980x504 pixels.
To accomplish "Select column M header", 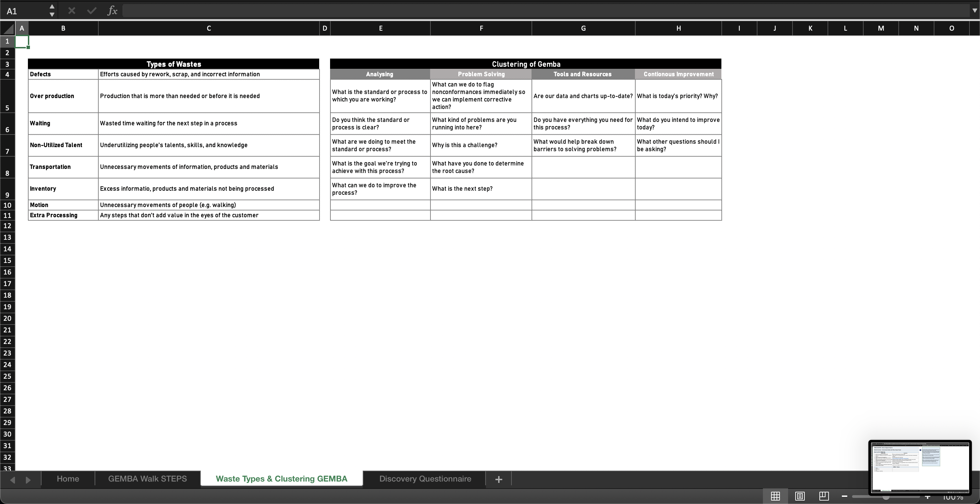I will point(881,28).
